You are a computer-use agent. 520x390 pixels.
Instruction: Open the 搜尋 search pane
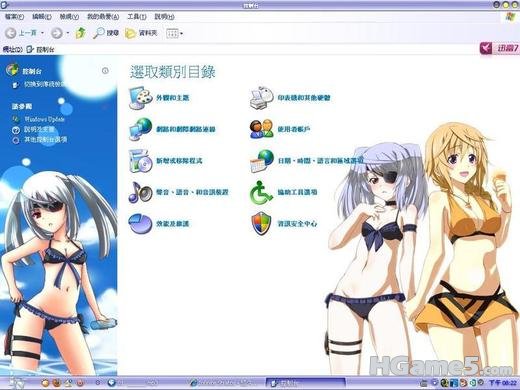coord(106,33)
